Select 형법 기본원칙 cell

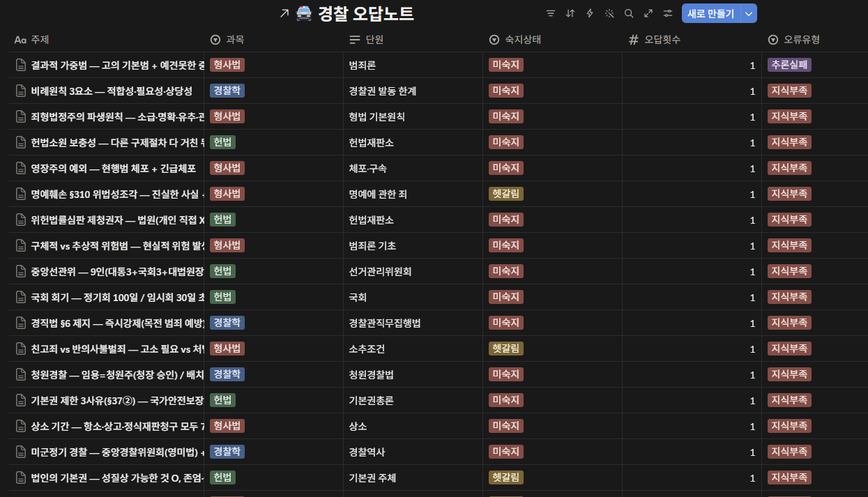(x=413, y=116)
